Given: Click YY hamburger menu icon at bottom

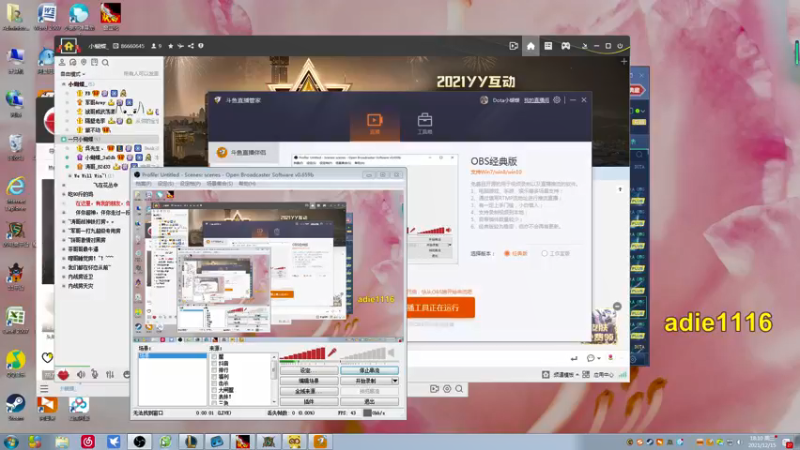Looking at the screenshot, I should (x=44, y=389).
